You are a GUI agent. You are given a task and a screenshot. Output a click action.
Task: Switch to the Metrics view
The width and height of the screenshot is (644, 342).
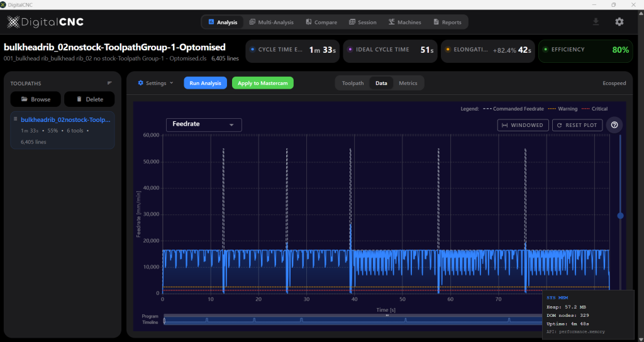click(408, 83)
